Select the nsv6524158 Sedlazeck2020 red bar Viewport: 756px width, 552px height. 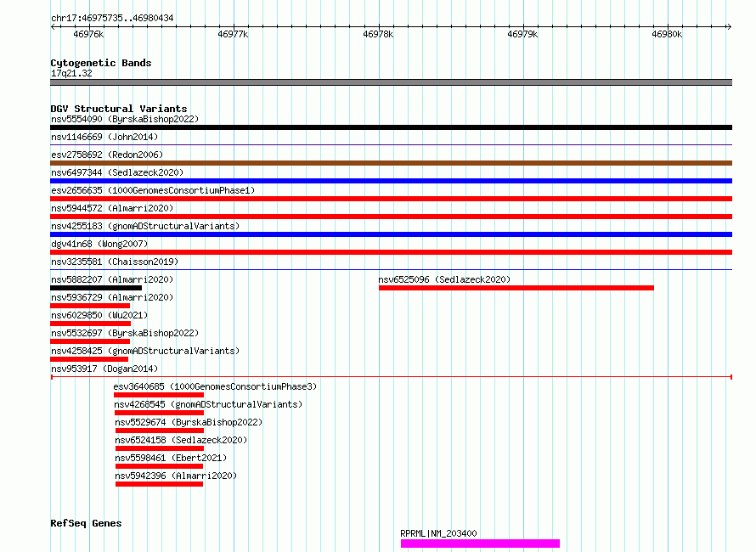click(x=160, y=448)
